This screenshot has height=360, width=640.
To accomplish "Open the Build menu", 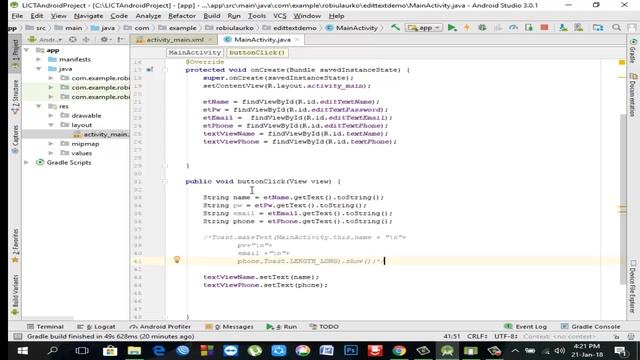I will [211, 16].
